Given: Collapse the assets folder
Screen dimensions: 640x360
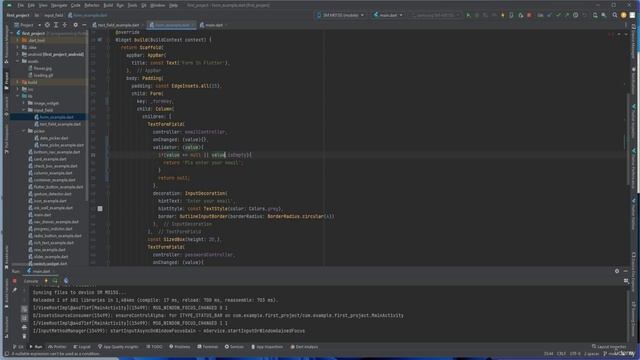Looking at the screenshot, I should [18, 61].
